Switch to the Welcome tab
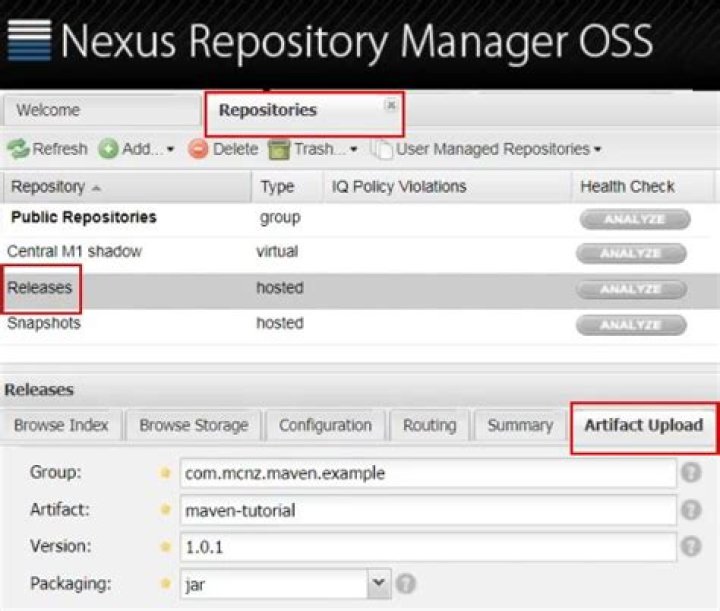Viewport: 720px width, 611px height. pos(48,111)
